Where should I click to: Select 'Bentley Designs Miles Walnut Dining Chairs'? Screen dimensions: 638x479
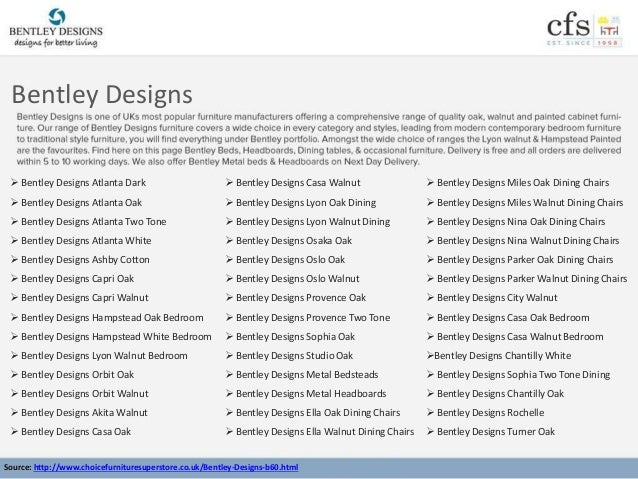[530, 203]
